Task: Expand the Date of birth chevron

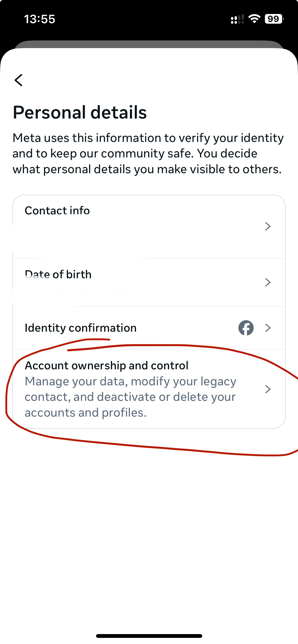Action: [x=268, y=282]
